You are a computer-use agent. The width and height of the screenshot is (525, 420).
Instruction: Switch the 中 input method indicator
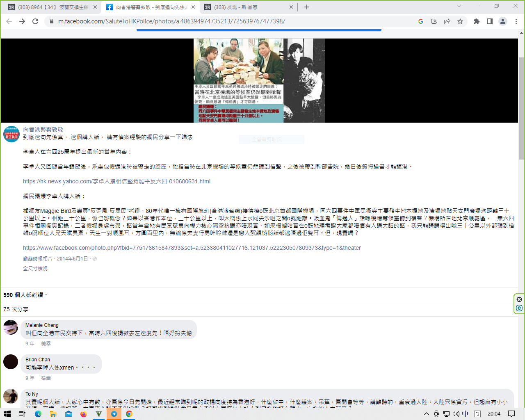(466, 414)
